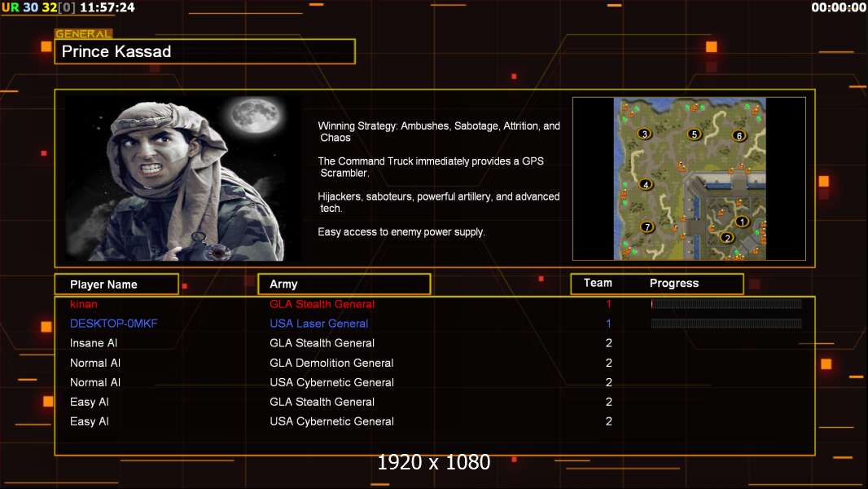Click the Hijackers, saboteurs description text
The image size is (868, 489).
tap(438, 202)
